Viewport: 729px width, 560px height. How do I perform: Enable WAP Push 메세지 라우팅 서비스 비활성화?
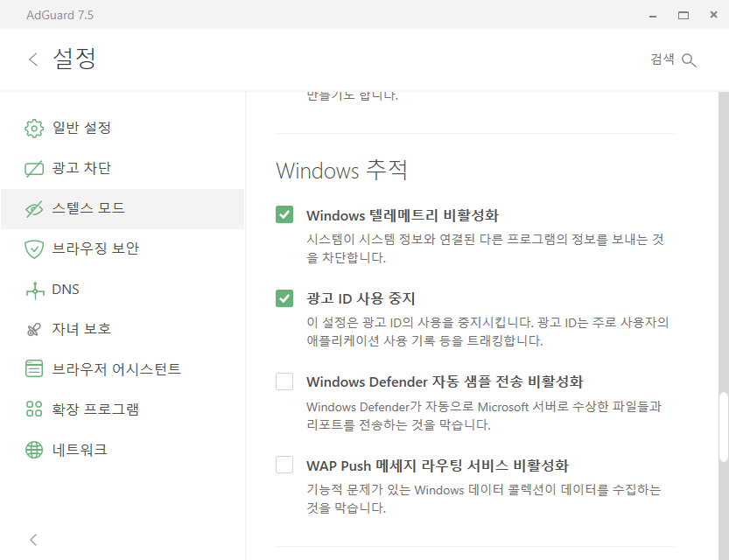tap(284, 465)
